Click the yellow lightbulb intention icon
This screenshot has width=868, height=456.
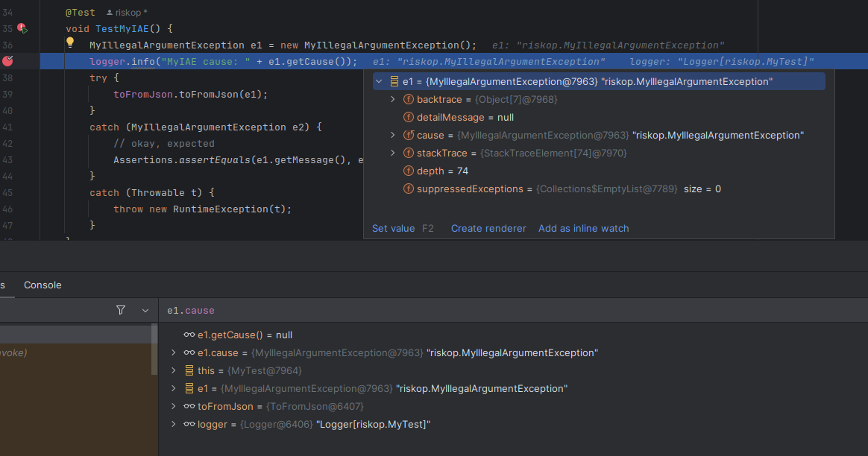(70, 42)
